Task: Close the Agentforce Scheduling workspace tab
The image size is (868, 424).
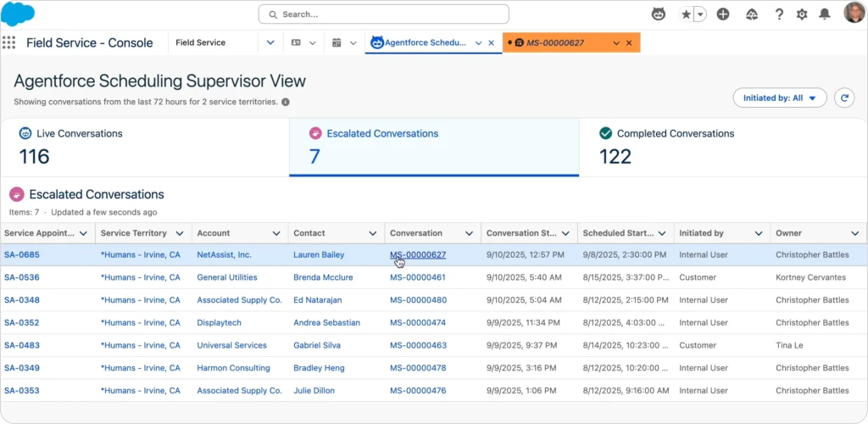Action: tap(491, 42)
